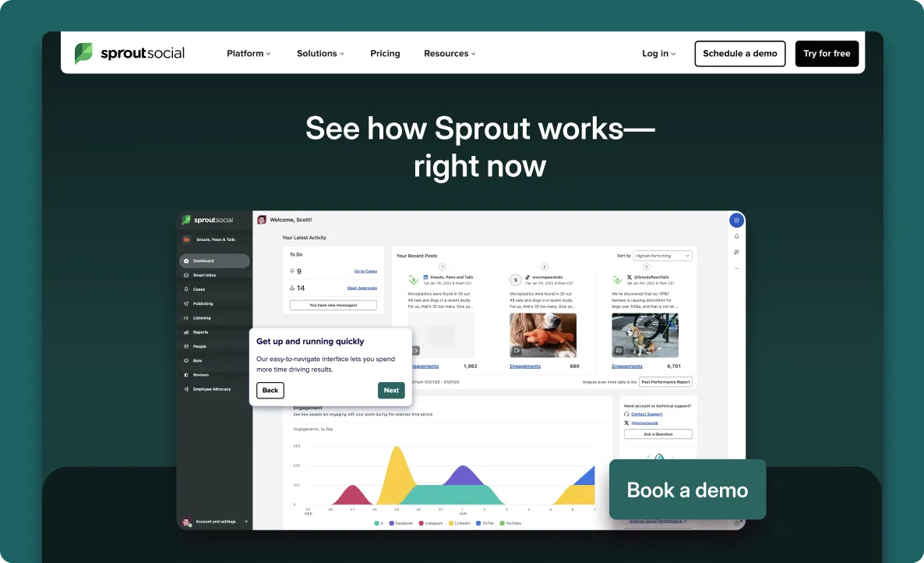Select Smart Inbox in the sidebar
The image size is (924, 563).
tap(204, 274)
